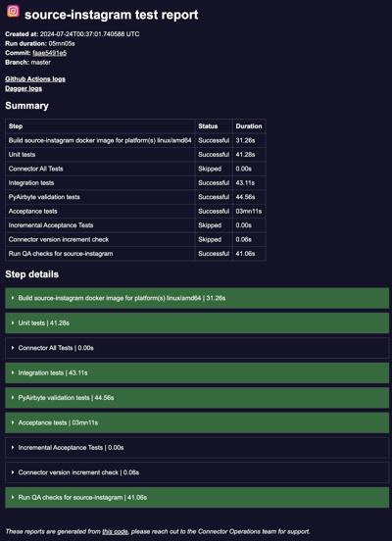392x541 pixels.
Task: Follow the 'this code' footer link
Action: pyautogui.click(x=115, y=531)
